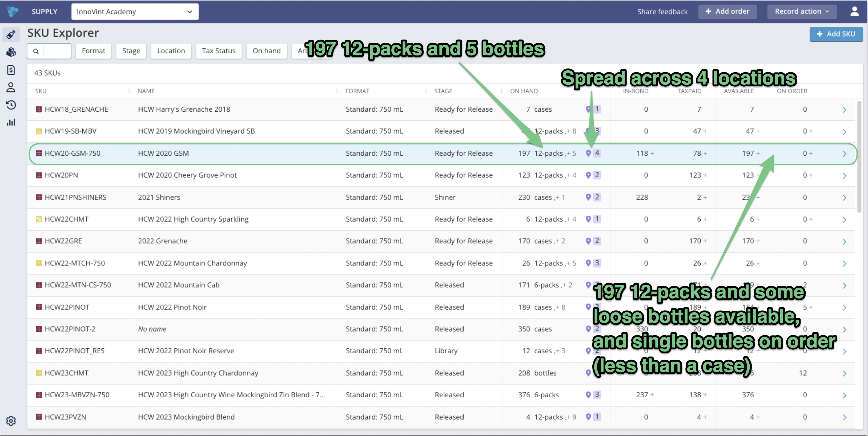Open the Tax Status filter
This screenshot has height=436, width=868.
point(219,51)
